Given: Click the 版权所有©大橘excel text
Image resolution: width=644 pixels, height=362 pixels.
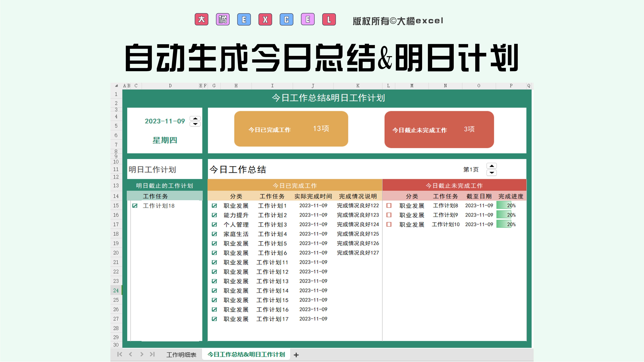Looking at the screenshot, I should 398,21.
